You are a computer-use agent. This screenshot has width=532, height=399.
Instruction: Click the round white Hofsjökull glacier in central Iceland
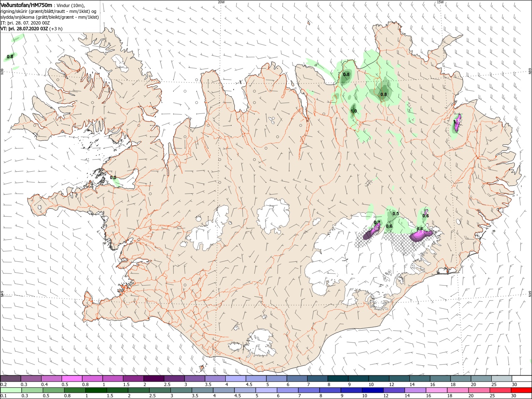(273, 215)
